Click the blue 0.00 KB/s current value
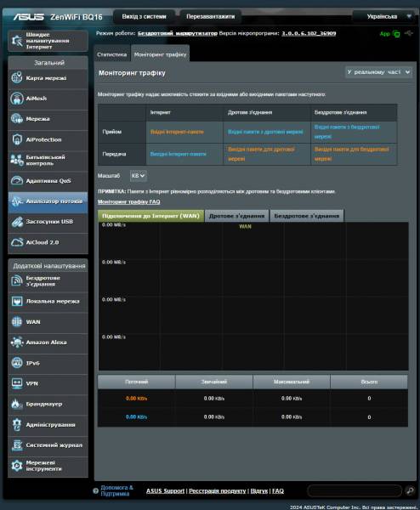This screenshot has width=420, height=510. pos(136,417)
